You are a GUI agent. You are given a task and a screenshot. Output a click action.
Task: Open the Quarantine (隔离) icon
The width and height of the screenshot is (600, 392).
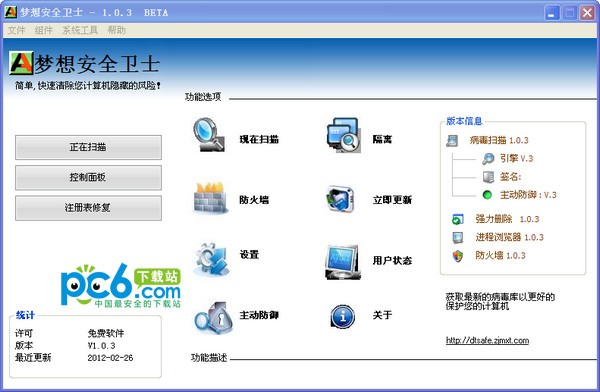click(x=343, y=135)
